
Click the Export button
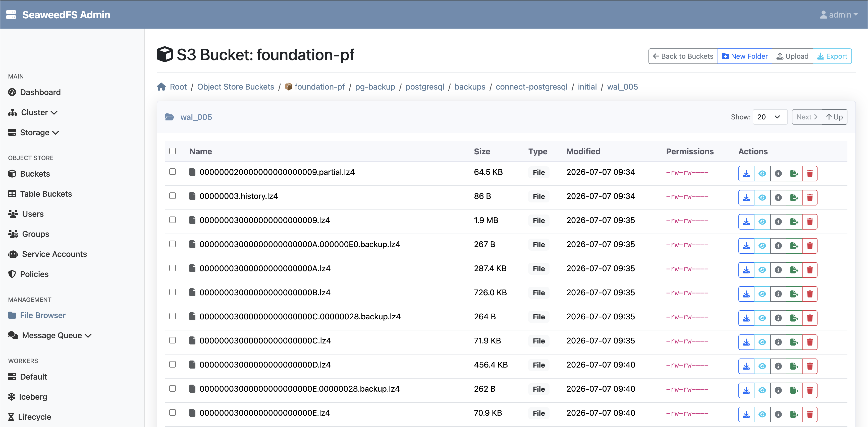[832, 56]
